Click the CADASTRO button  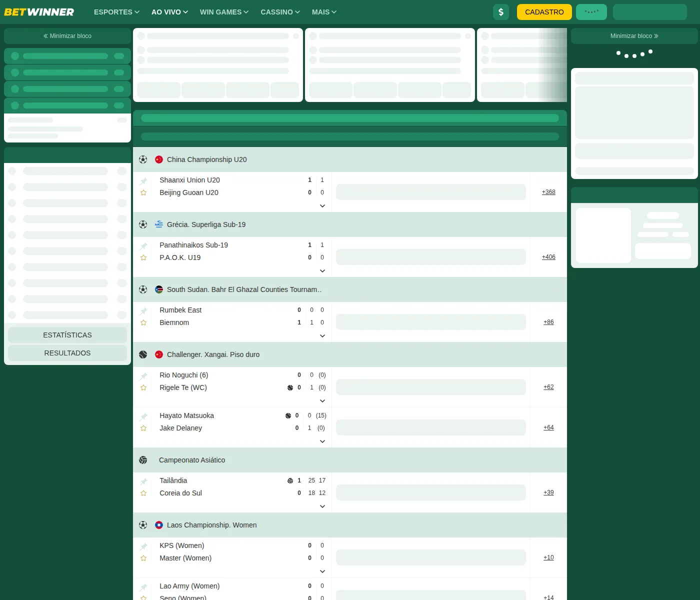click(x=544, y=12)
